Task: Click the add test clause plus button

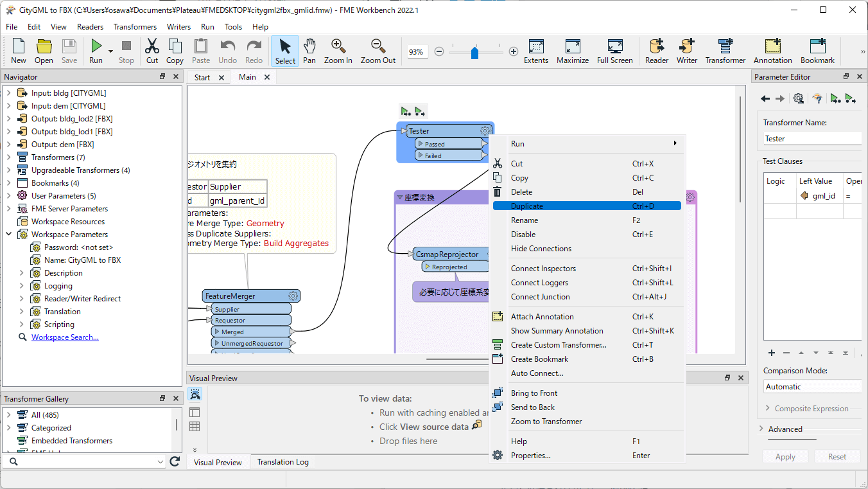Action: coord(772,353)
